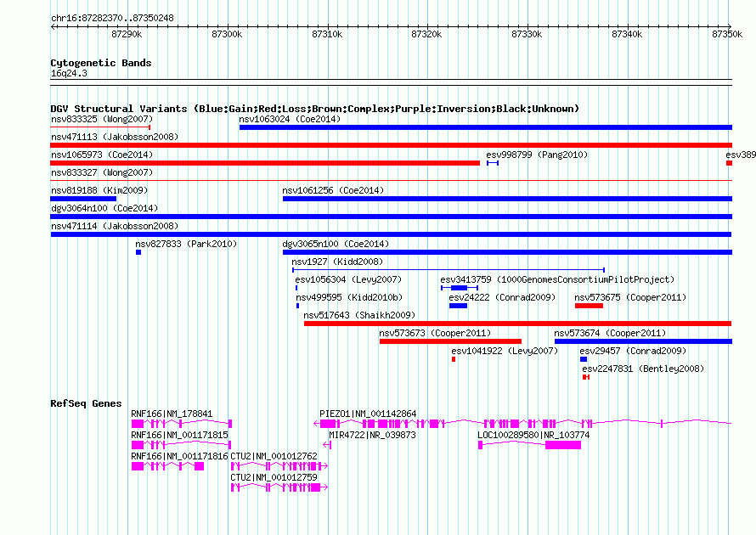Click the RefSeq Genes track title

pos(86,403)
